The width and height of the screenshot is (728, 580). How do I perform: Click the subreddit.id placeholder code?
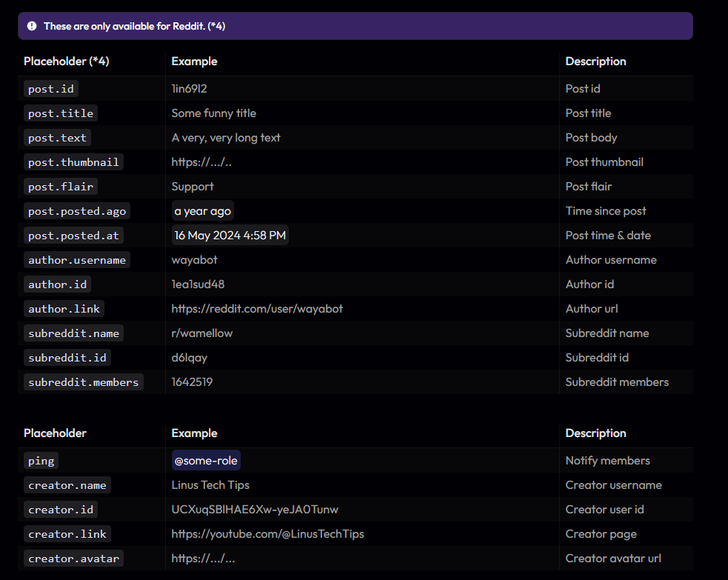click(x=67, y=358)
